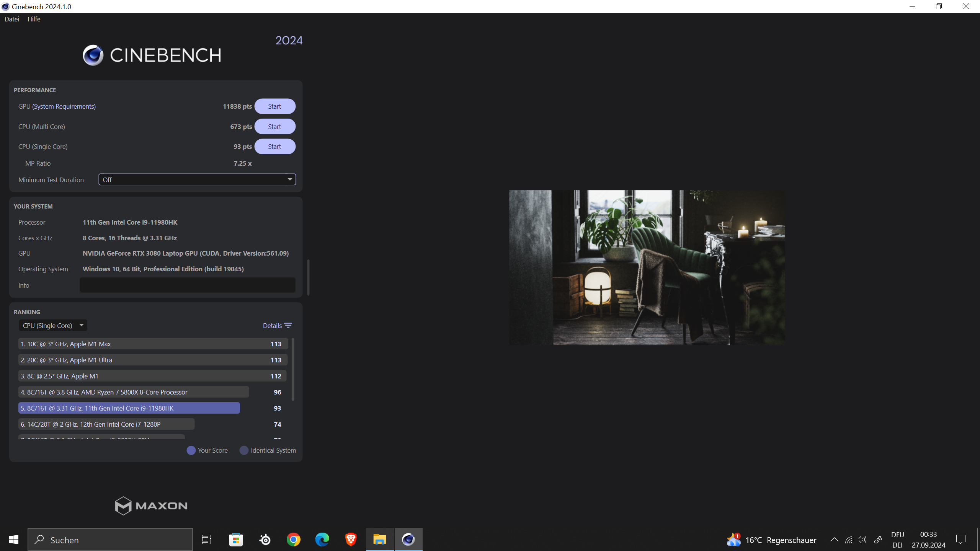Open the SteelSeries app in taskbar
This screenshot has width=980, height=551.
(x=265, y=540)
